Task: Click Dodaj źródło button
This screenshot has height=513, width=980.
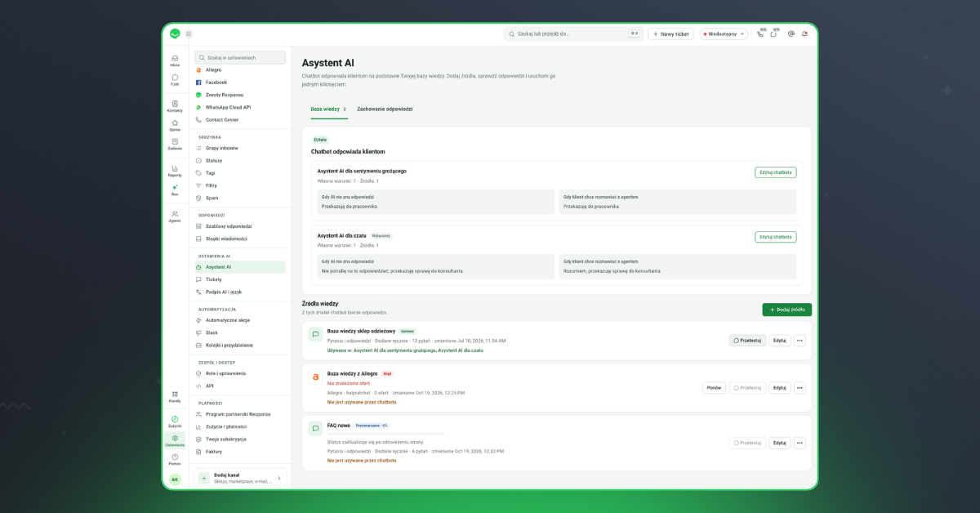Action: (787, 310)
